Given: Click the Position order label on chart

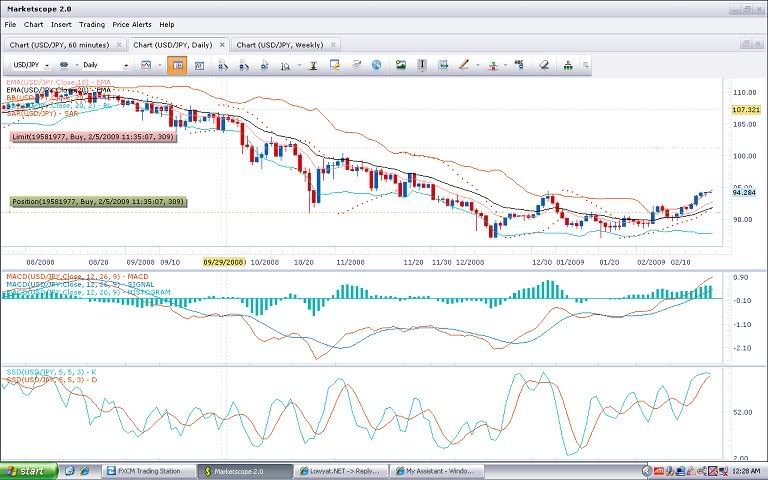Looking at the screenshot, I should coord(98,201).
